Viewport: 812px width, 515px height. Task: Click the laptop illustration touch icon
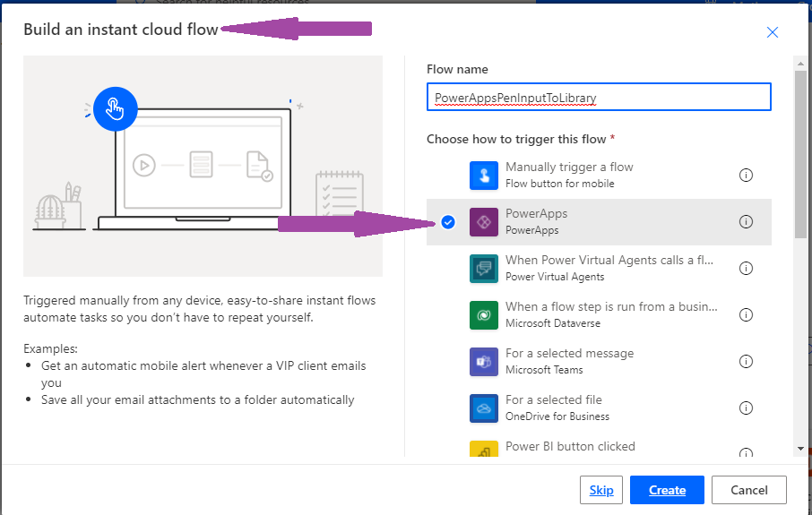tap(116, 108)
